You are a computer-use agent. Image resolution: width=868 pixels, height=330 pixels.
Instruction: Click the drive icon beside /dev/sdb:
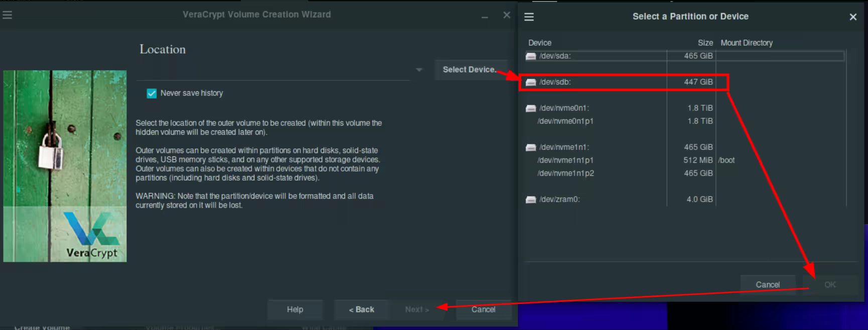tap(531, 82)
